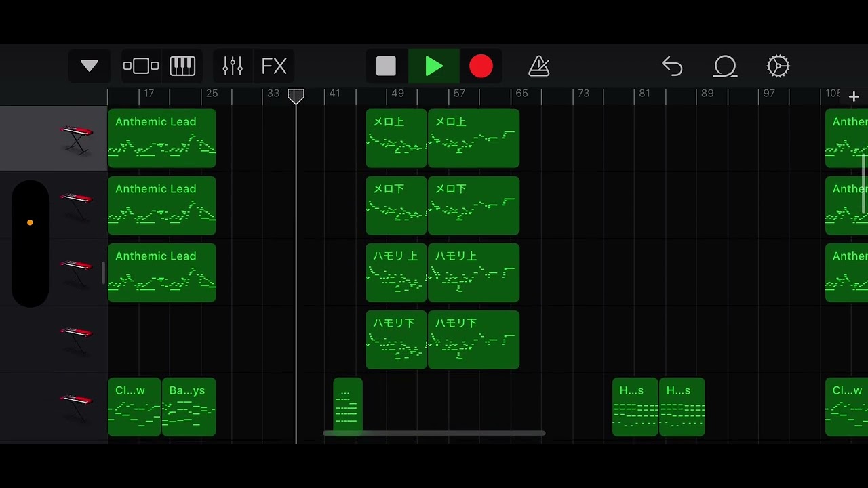Select the first keyboard track icon
Screen dimensions: 868x488
coord(75,138)
